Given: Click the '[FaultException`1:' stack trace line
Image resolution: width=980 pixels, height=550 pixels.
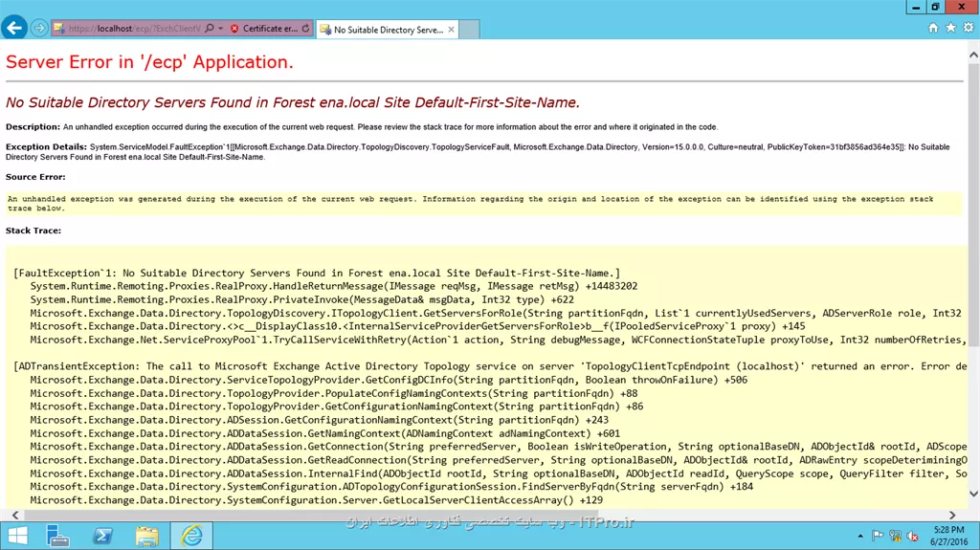Looking at the screenshot, I should coord(317,274).
